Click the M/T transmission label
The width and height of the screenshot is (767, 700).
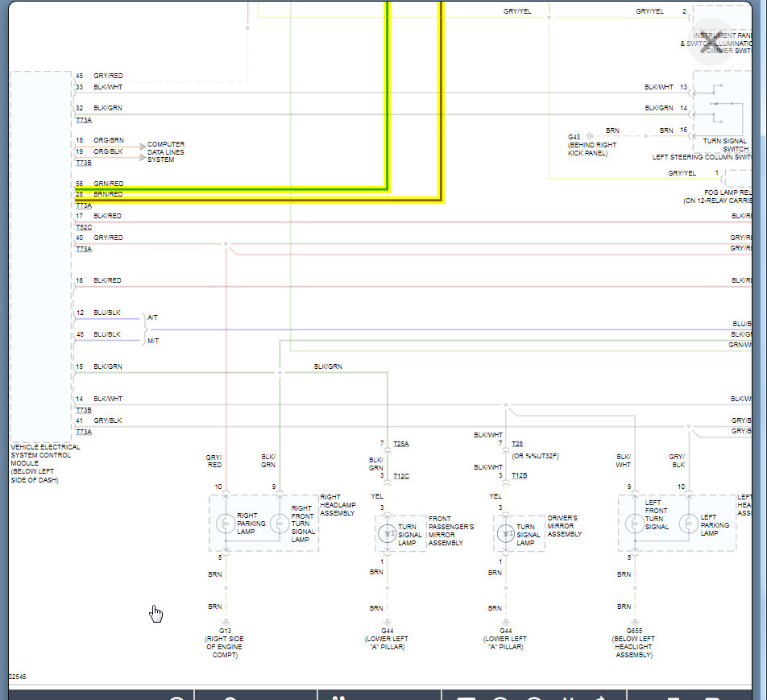[x=153, y=341]
